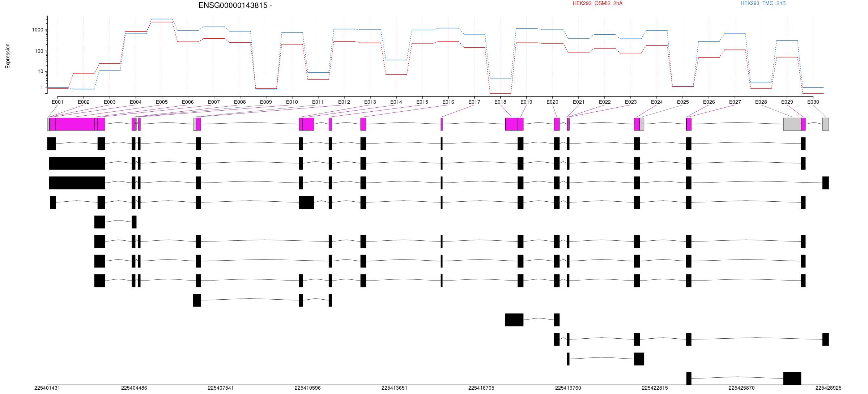Click the rightmost gray exon in gene model
This screenshot has width=868, height=394.
point(826,124)
